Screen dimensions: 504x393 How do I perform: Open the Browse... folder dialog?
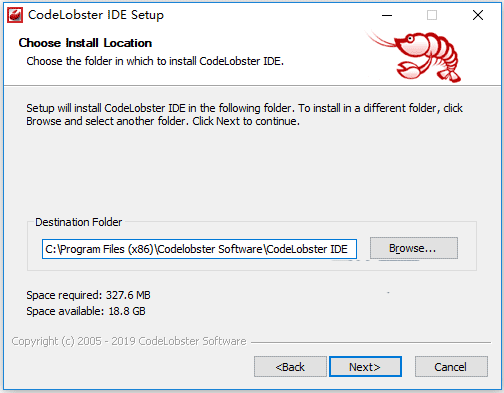(x=414, y=248)
